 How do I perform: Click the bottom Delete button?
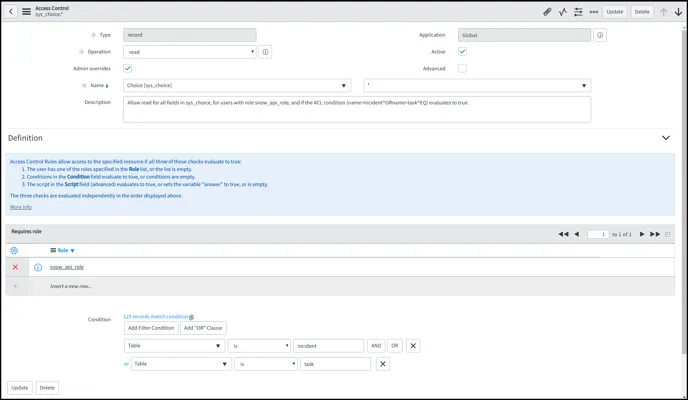pos(47,388)
